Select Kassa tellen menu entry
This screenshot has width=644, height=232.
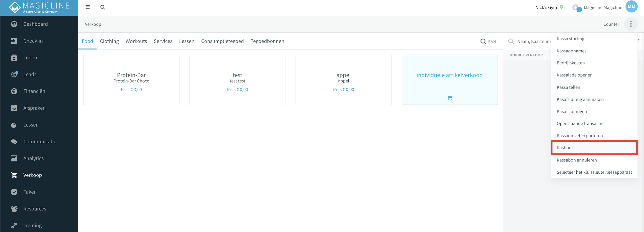594,87
